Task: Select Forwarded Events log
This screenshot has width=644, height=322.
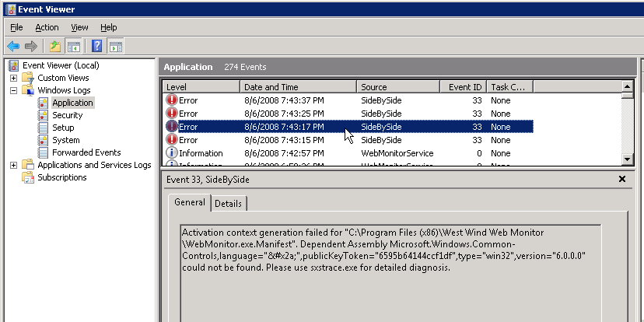Action: 86,152
